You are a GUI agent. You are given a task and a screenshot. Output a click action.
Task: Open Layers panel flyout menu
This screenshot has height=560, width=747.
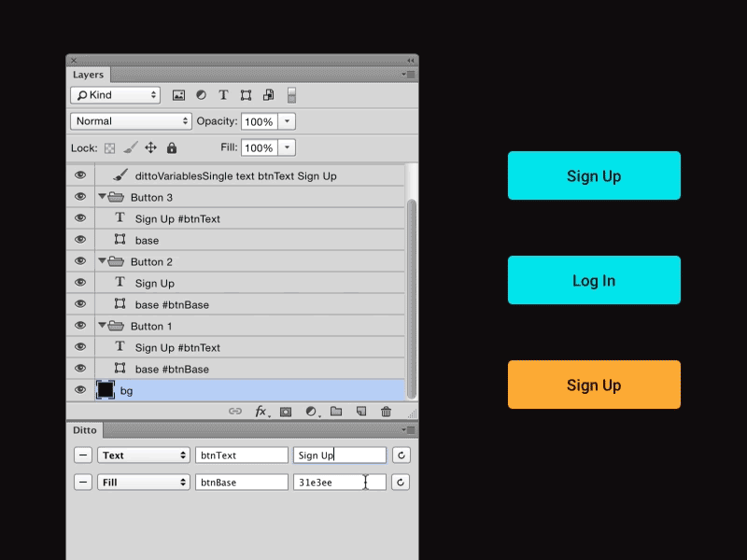coord(408,75)
